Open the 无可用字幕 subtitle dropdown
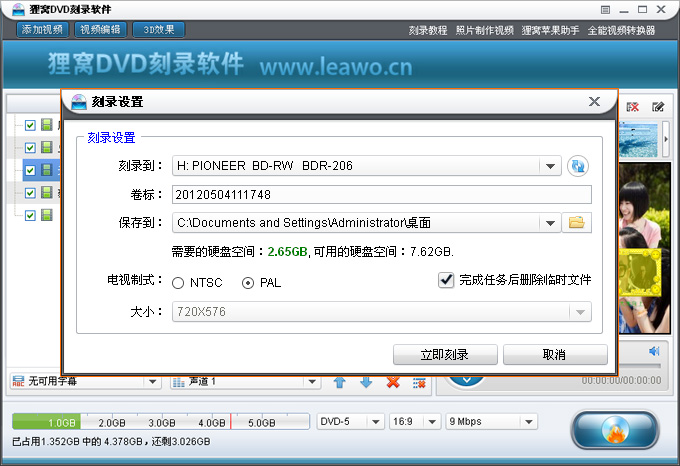The image size is (680, 466). point(152,382)
